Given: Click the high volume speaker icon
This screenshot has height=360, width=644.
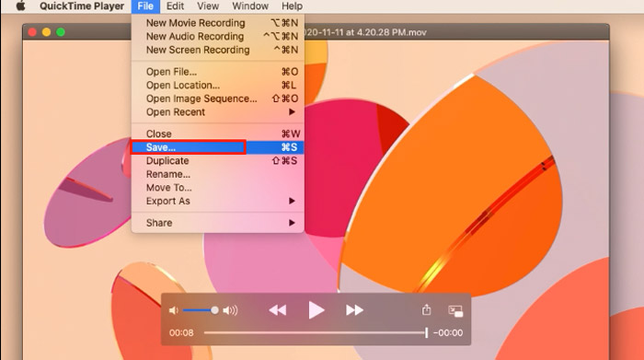Looking at the screenshot, I should pos(230,310).
